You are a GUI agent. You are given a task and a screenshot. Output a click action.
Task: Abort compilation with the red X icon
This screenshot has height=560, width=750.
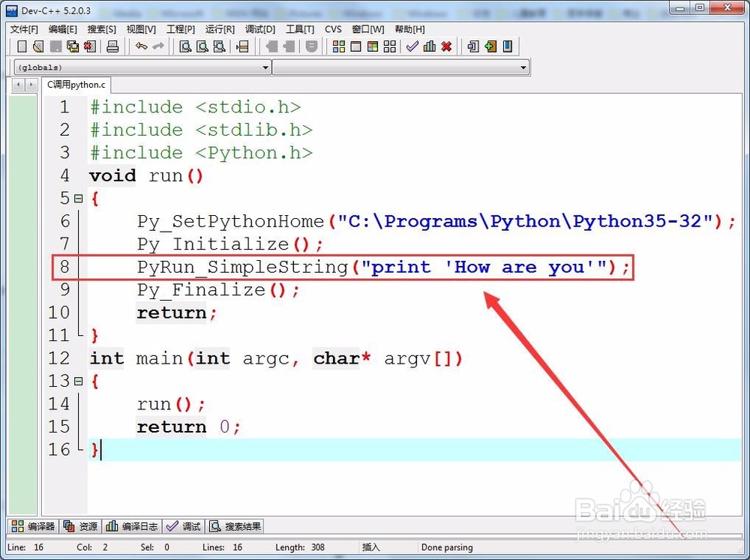click(445, 46)
